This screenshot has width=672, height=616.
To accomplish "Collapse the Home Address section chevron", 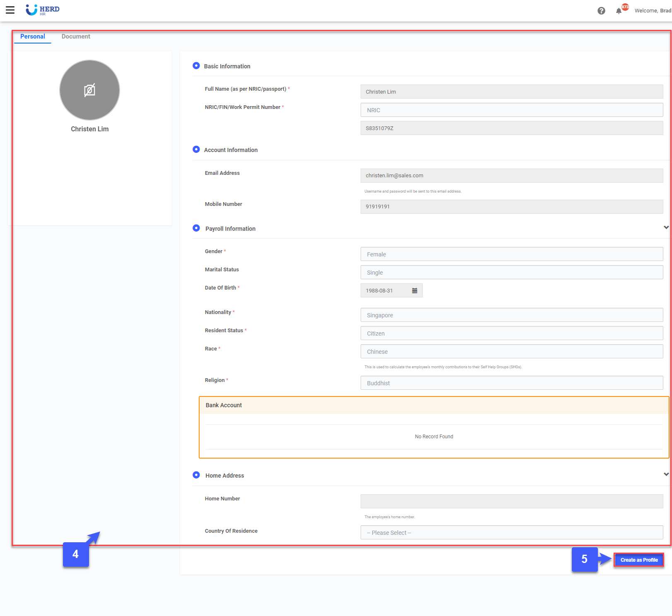I will point(666,474).
